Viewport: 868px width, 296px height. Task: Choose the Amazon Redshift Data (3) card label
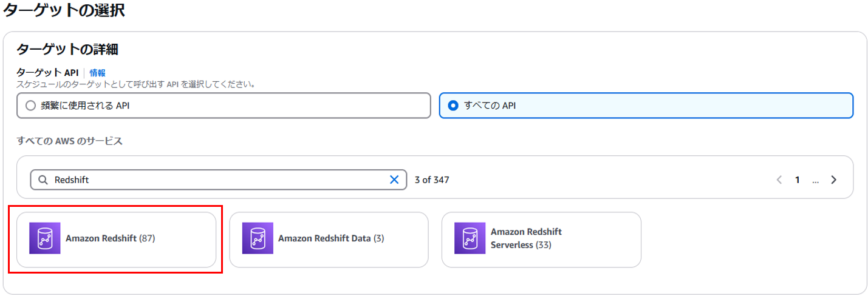click(x=331, y=238)
